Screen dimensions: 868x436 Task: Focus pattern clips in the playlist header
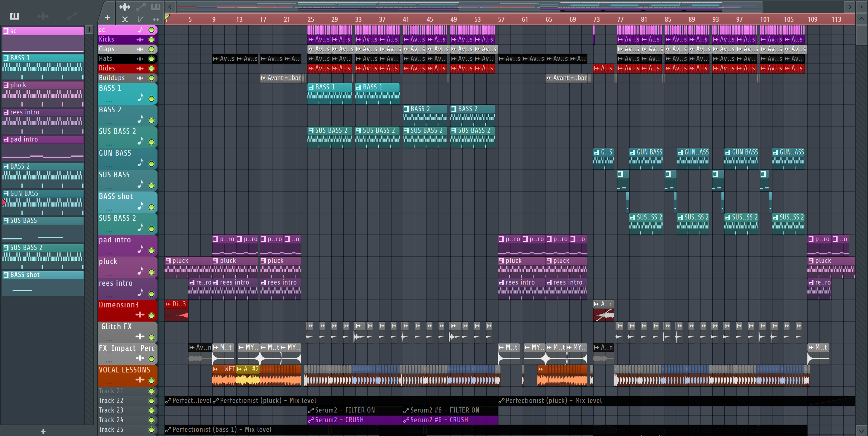pos(156,6)
